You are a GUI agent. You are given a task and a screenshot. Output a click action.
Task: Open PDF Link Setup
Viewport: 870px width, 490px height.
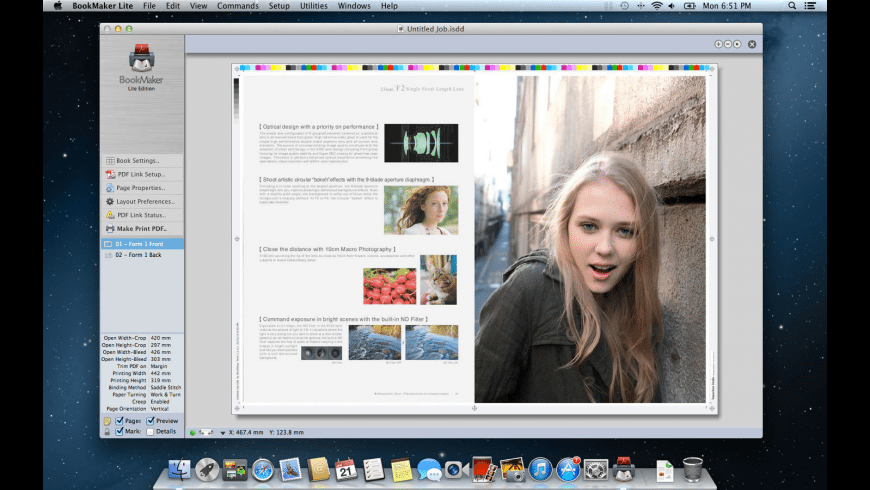(x=142, y=174)
